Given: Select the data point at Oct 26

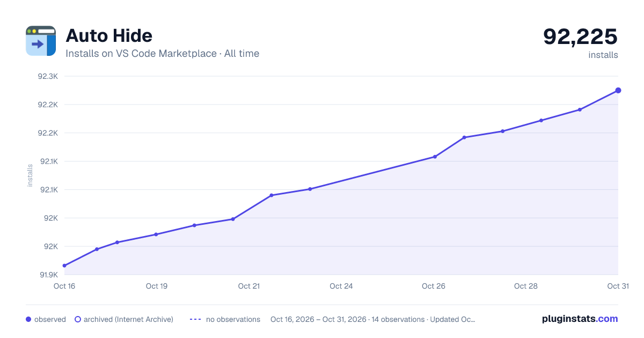Looking at the screenshot, I should pos(435,157).
